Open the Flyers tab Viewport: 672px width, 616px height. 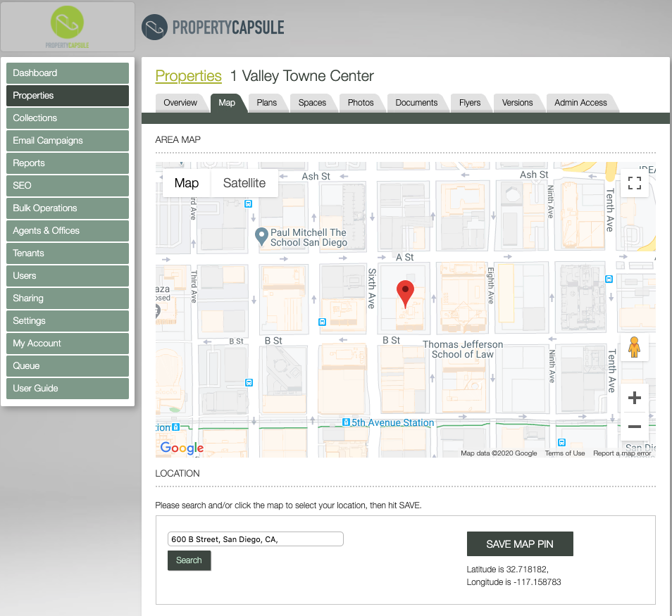[470, 103]
